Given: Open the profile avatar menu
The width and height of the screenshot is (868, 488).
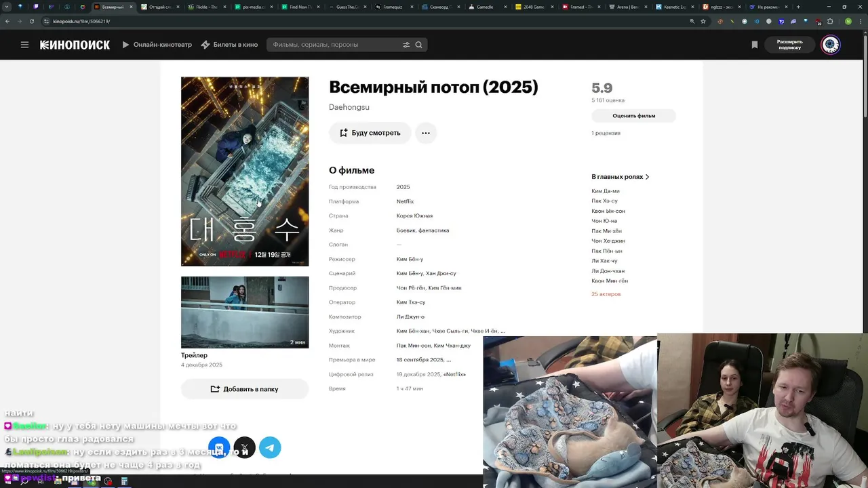Looking at the screenshot, I should click(x=831, y=45).
